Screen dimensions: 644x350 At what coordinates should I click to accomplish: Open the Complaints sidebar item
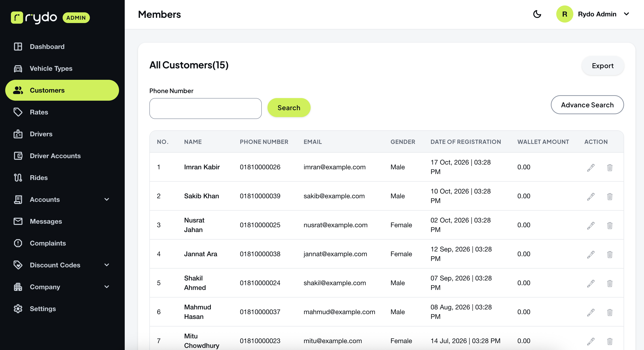(x=62, y=243)
